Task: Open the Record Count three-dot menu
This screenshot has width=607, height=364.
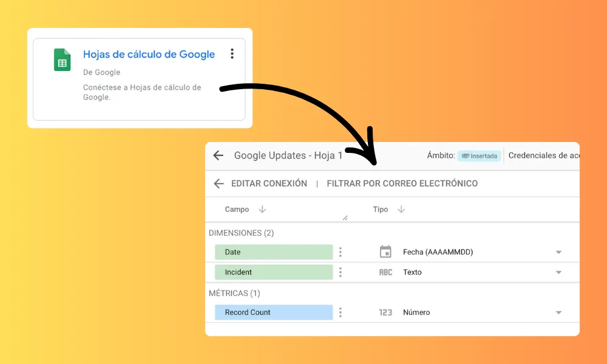Action: tap(341, 312)
